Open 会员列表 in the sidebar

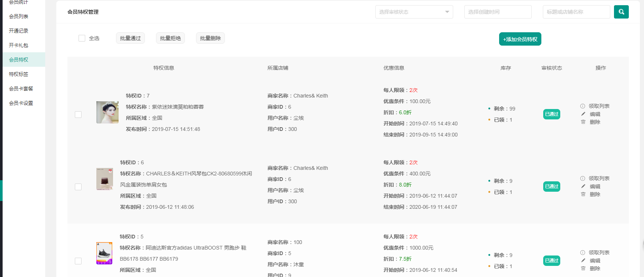point(19,16)
